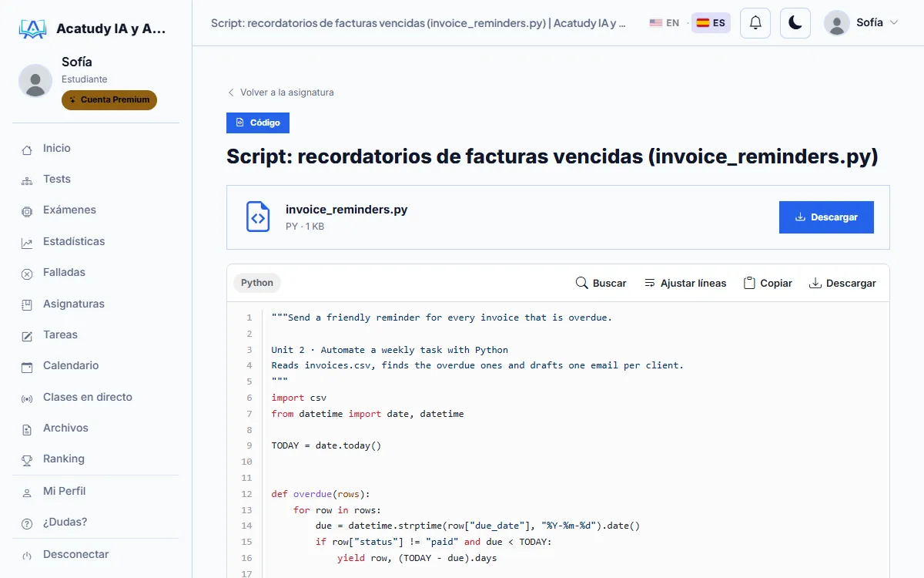Click the Calendario calendar icon
Image resolution: width=924 pixels, height=578 pixels.
click(27, 367)
